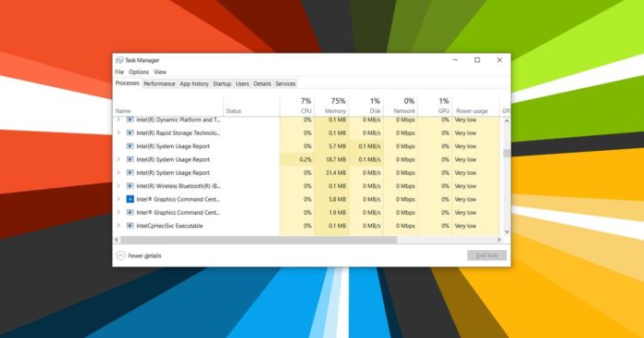Open the Users tab
Viewport: 644px width, 338px height.
pos(242,83)
